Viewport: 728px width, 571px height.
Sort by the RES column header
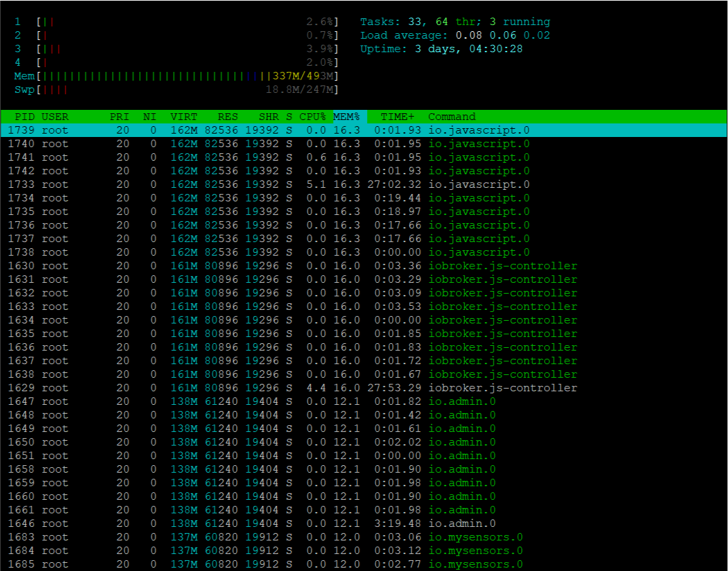point(227,117)
